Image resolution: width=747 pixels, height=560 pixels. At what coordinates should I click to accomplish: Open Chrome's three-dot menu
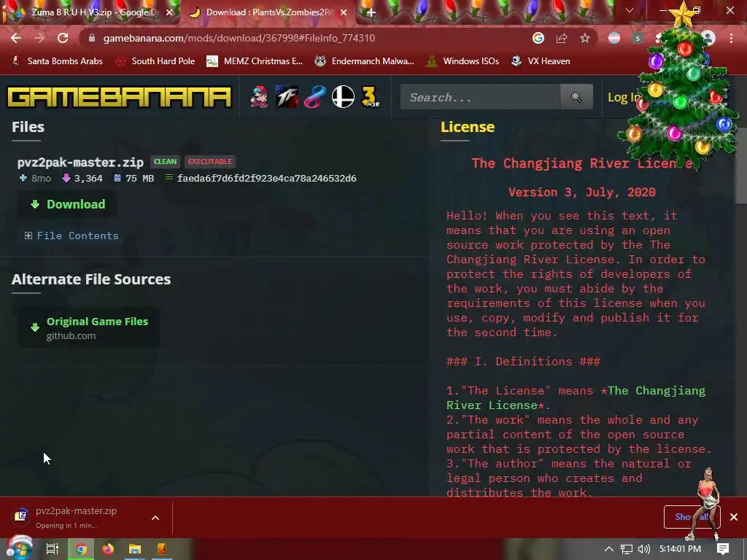pyautogui.click(x=731, y=38)
